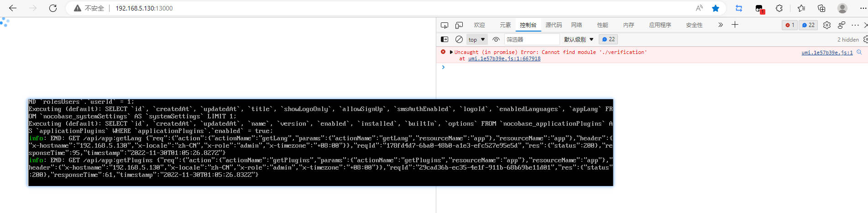Toggle the device emulation icon
The height and width of the screenshot is (213, 868).
click(459, 25)
